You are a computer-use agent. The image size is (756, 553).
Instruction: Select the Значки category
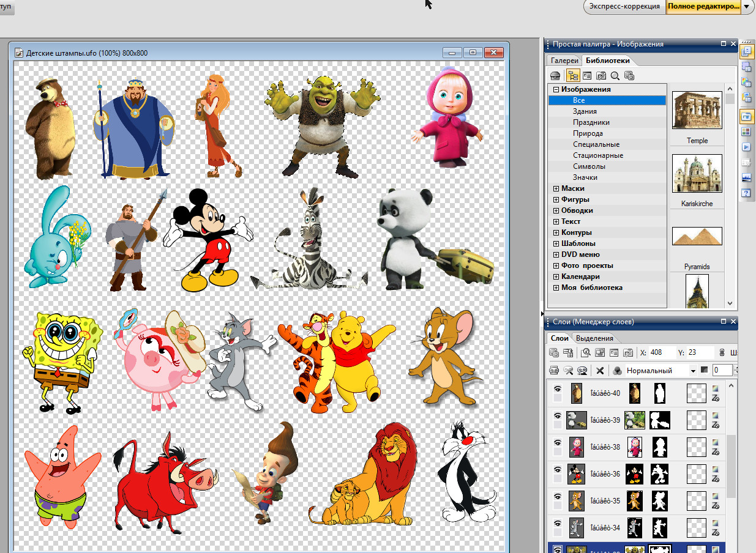point(607,177)
